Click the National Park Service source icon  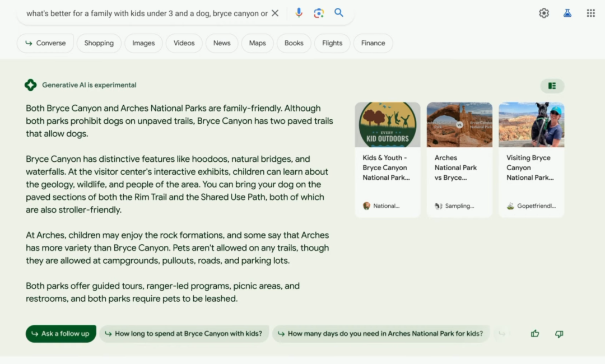tap(366, 206)
